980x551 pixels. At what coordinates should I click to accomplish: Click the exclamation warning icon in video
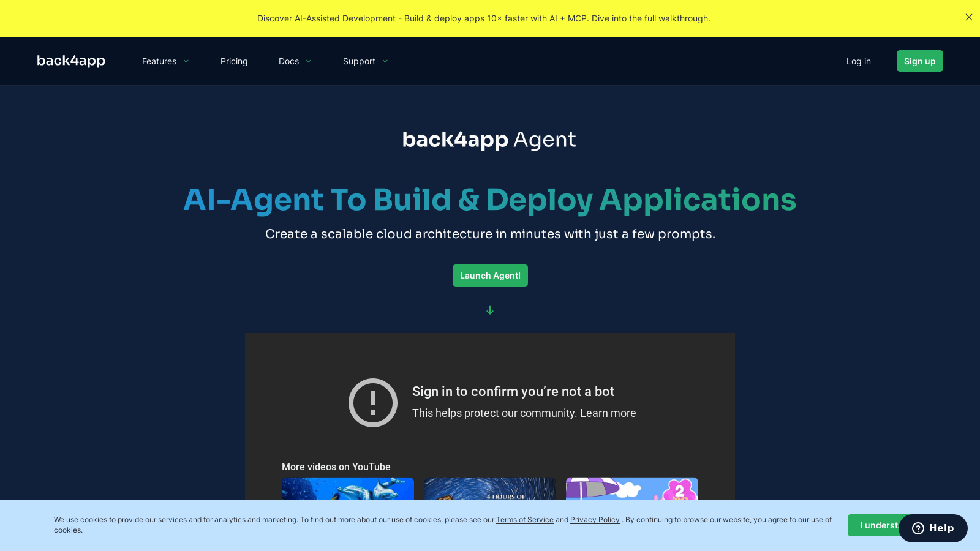tap(373, 403)
